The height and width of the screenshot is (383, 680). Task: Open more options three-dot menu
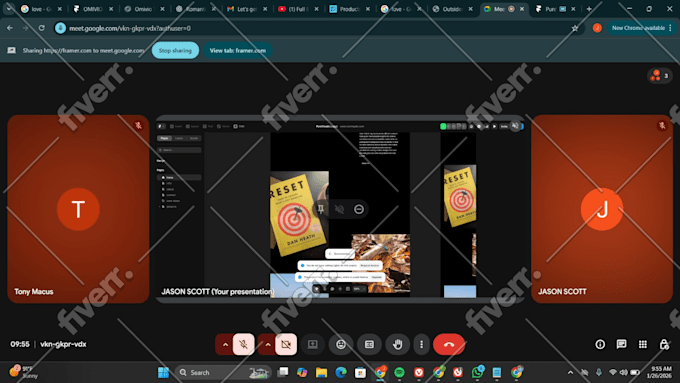click(x=421, y=344)
